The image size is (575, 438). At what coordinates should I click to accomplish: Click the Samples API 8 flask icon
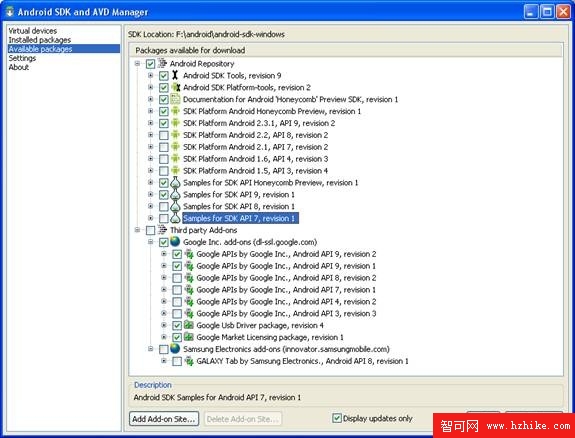tap(176, 207)
